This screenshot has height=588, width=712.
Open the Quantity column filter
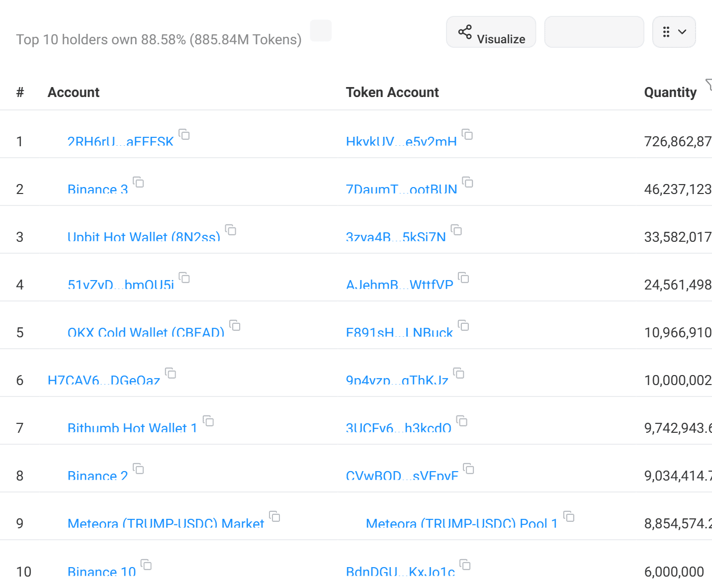[709, 85]
